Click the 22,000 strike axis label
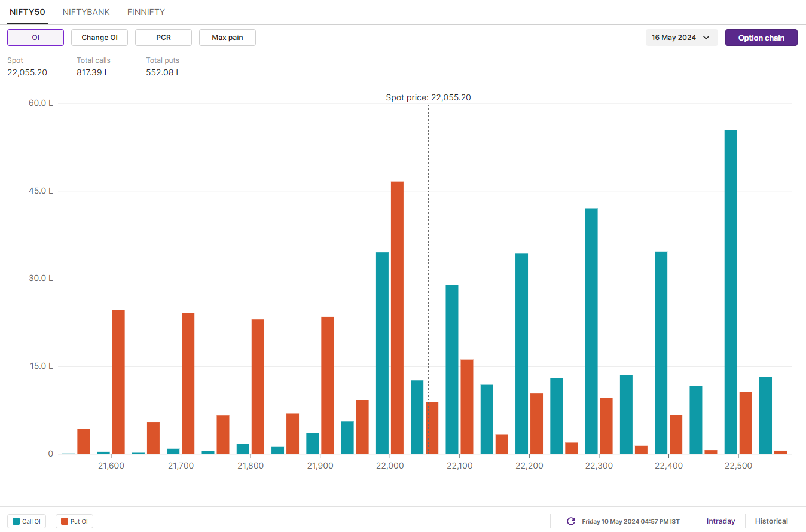Image resolution: width=806 pixels, height=532 pixels. (390, 466)
